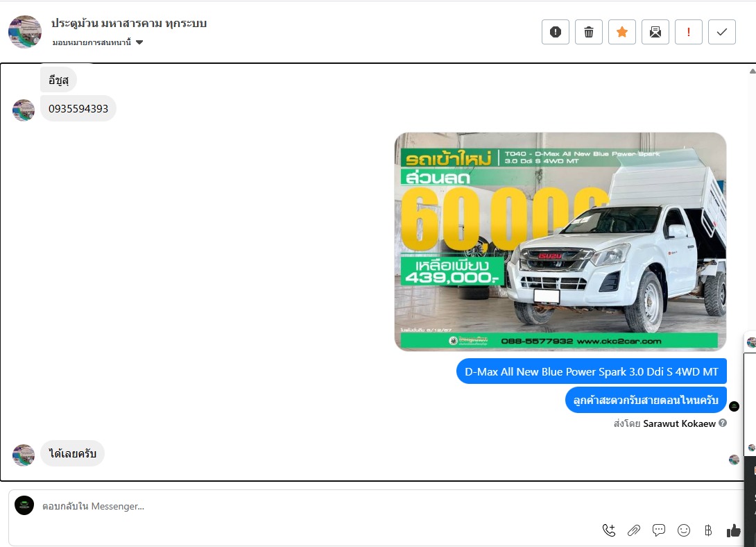
Task: Open the D-Max truck promo image
Action: [x=560, y=242]
